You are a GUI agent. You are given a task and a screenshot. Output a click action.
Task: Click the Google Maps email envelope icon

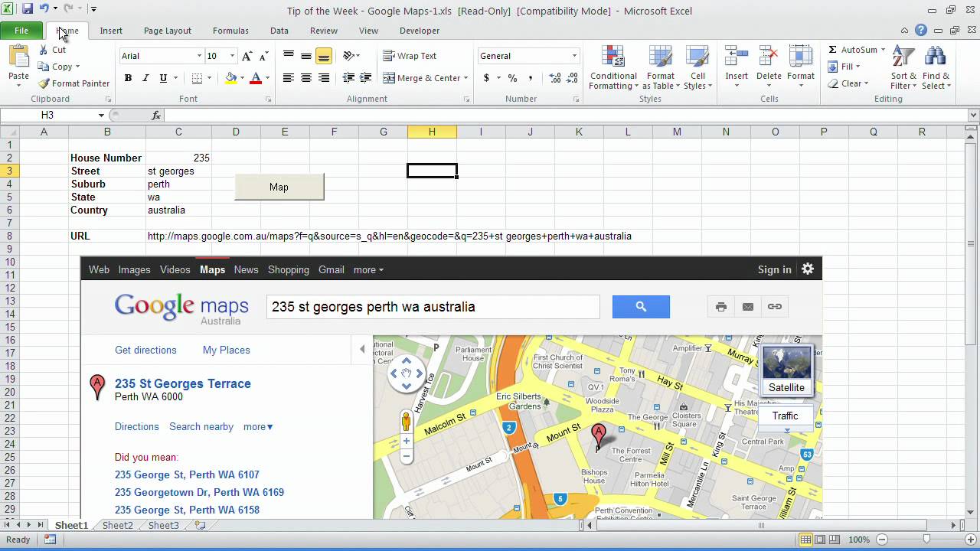click(748, 307)
